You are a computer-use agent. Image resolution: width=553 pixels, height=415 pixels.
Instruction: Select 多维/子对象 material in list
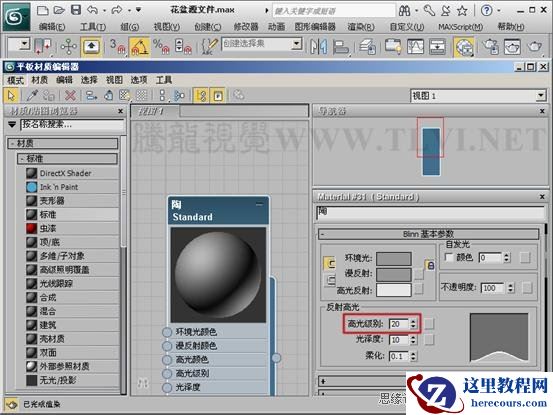click(72, 256)
